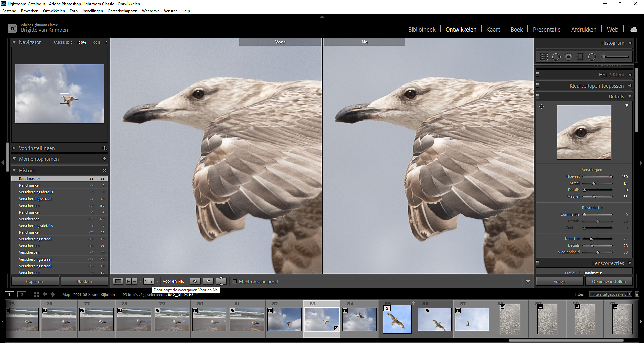The image size is (644, 343).
Task: Open the Filters uitgeschakeld dropdown
Action: pyautogui.click(x=611, y=294)
